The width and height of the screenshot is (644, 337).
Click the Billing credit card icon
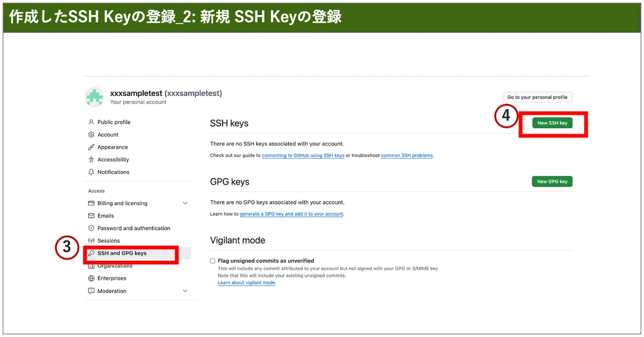point(91,203)
